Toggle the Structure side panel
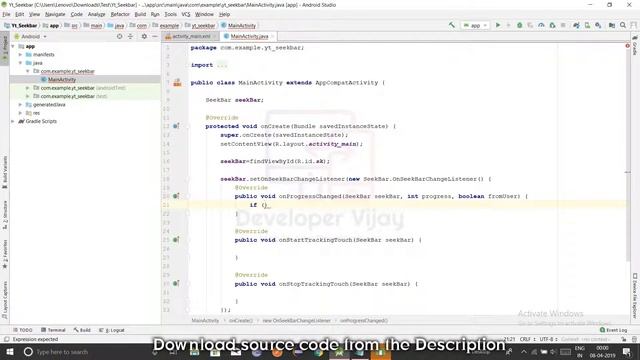Image resolution: width=640 pixels, height=360 pixels. point(4,214)
